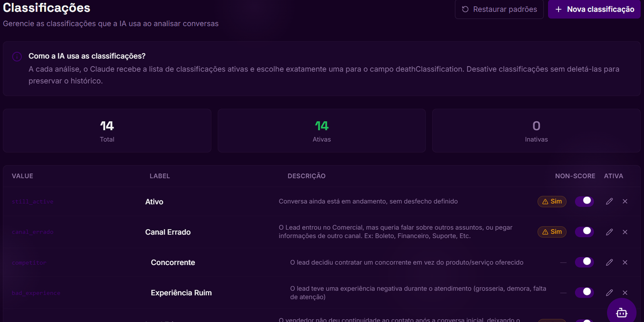Click the Inativas count card
Screen dimensions: 644x322
(536, 130)
